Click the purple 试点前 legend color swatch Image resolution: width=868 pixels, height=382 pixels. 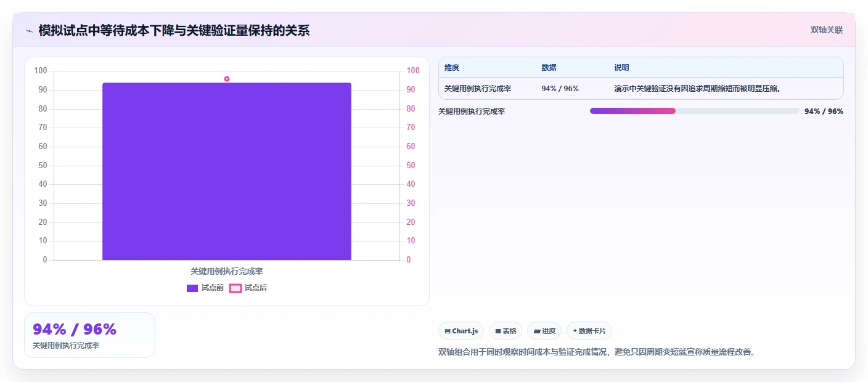coord(192,288)
